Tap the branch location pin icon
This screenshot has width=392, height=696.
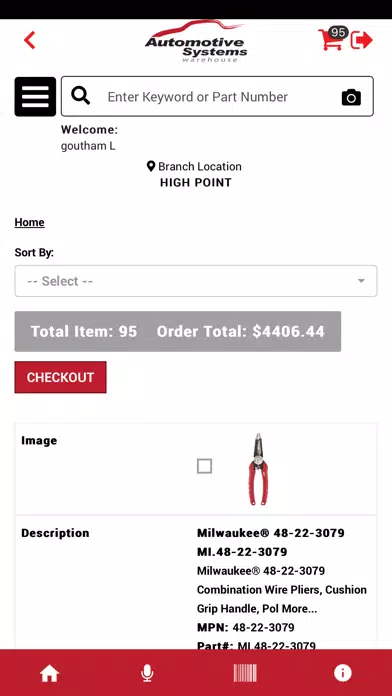click(151, 166)
